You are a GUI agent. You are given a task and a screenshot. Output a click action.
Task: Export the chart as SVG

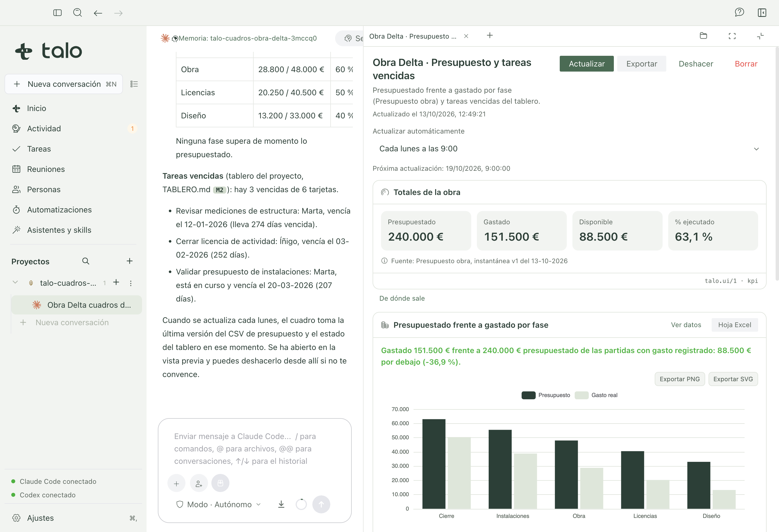733,379
